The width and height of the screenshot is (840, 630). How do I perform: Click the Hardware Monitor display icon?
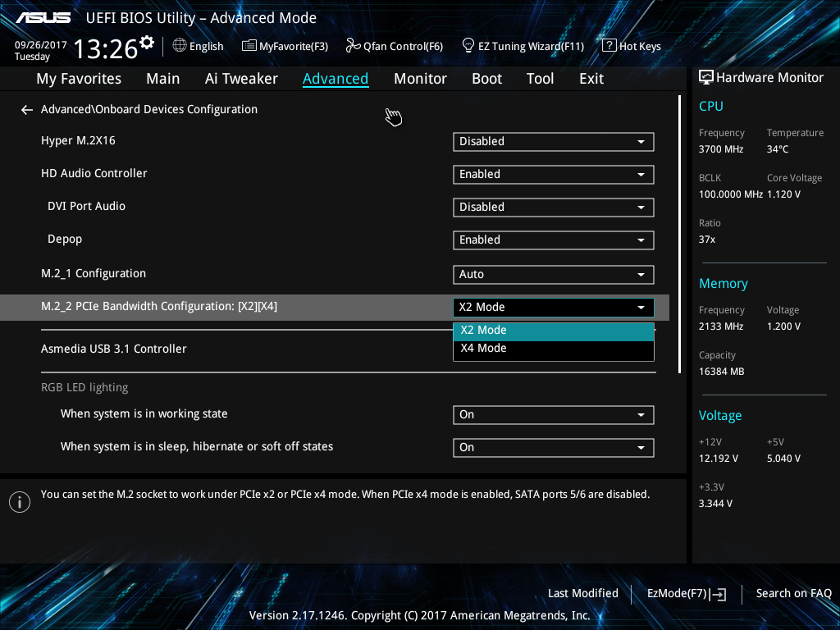[x=706, y=78]
